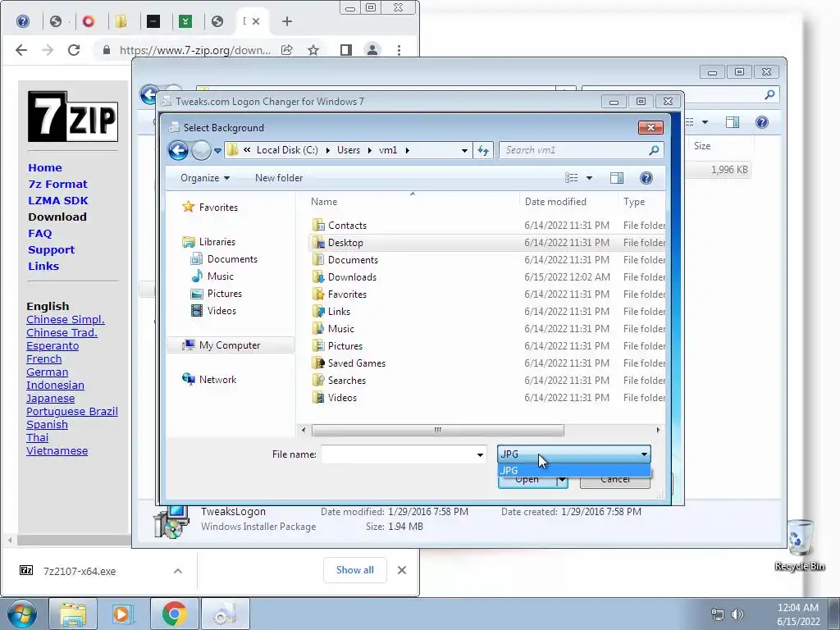Click Chrome reload button
Image resolution: width=840 pixels, height=630 pixels.
[x=74, y=50]
